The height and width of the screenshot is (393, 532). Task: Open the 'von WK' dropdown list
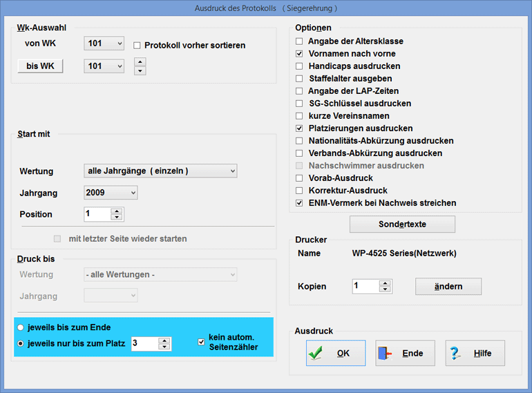[104, 44]
